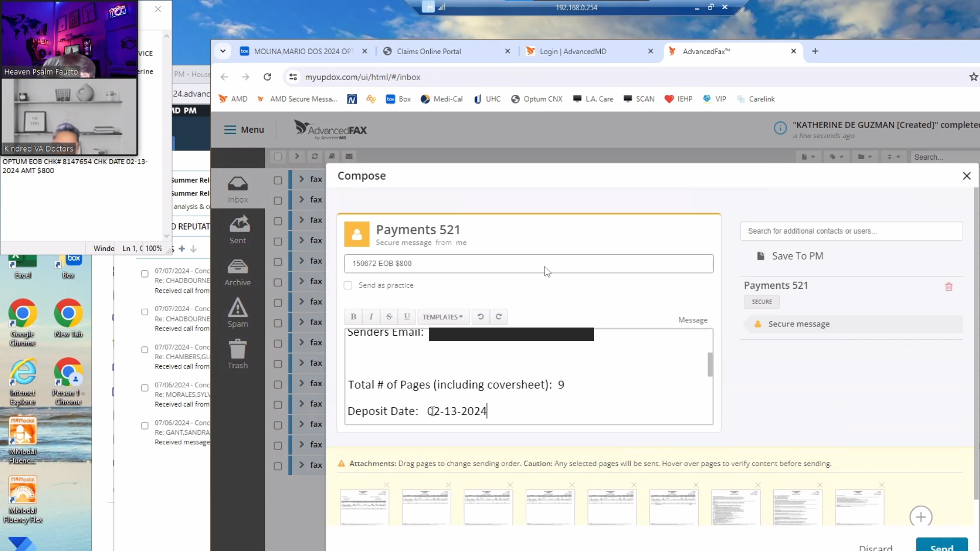Click Save To PM
This screenshot has height=551, width=980.
click(797, 256)
